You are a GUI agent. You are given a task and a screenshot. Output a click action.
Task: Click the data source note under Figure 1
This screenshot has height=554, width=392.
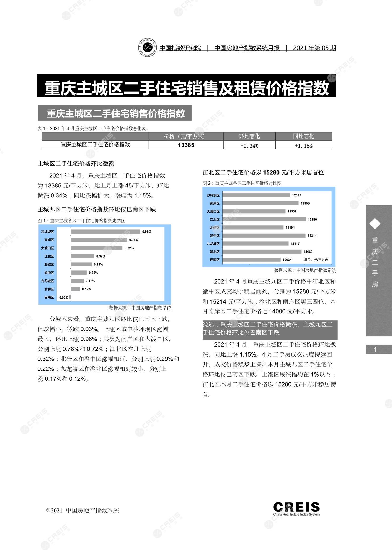[x=140, y=308]
